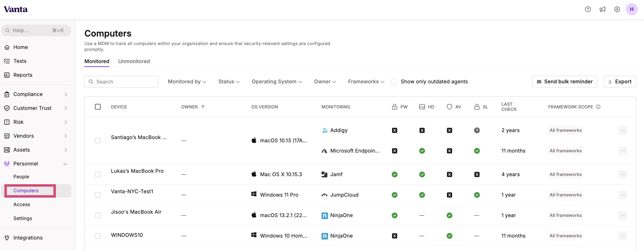Open the Owner filter dropdown
The height and width of the screenshot is (250, 644).
(x=325, y=82)
